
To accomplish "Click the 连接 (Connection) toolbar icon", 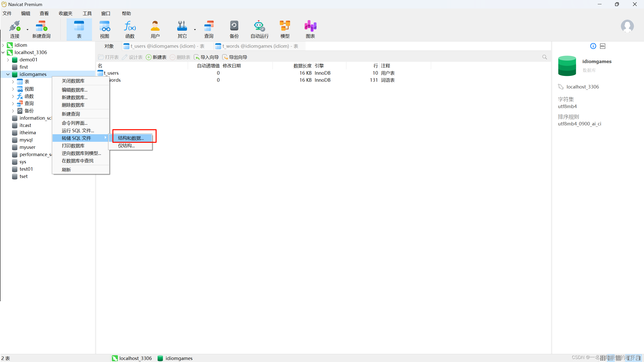I will 15,29.
